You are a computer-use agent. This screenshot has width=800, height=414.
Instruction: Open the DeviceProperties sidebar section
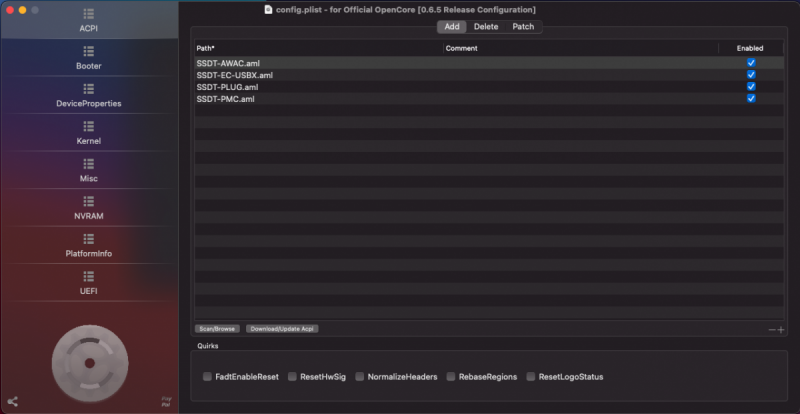coord(89,96)
